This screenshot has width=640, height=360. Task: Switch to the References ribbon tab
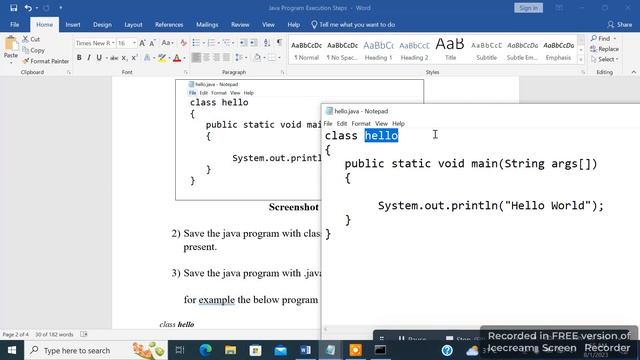point(169,24)
